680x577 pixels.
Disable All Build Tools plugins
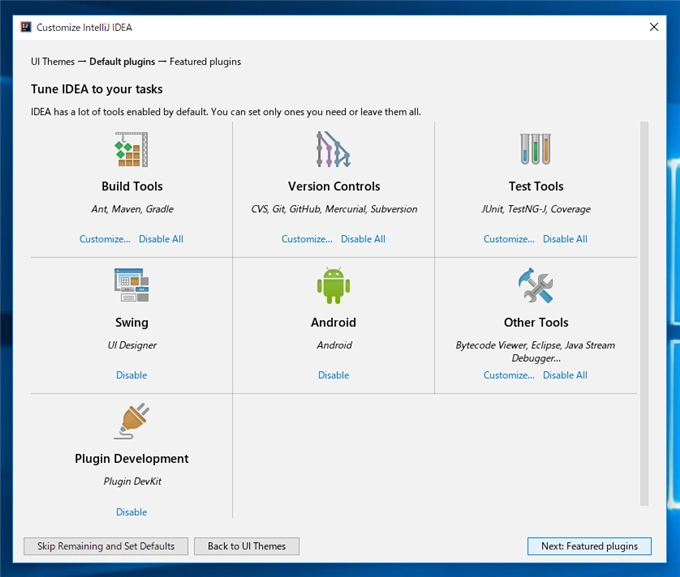161,239
